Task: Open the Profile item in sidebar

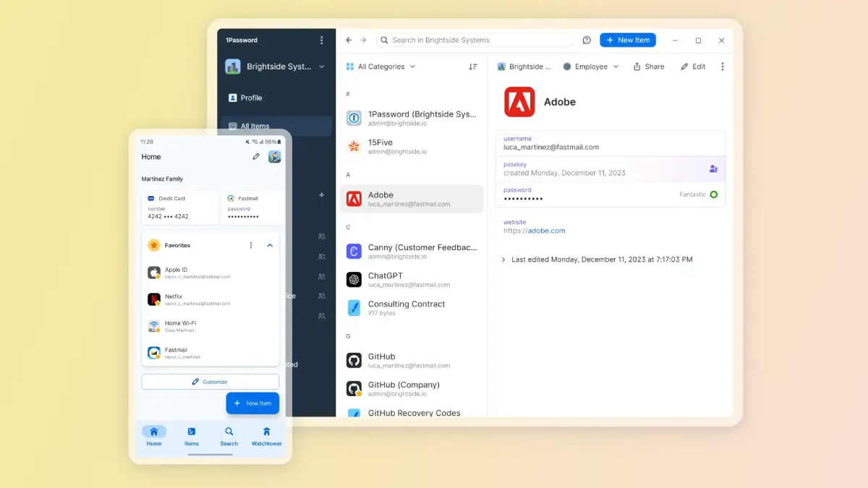Action: point(251,98)
